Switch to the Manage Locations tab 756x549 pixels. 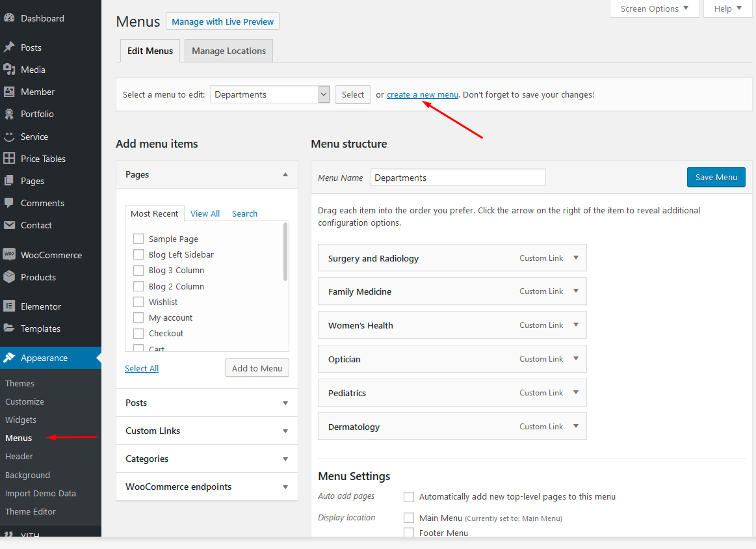(x=229, y=51)
